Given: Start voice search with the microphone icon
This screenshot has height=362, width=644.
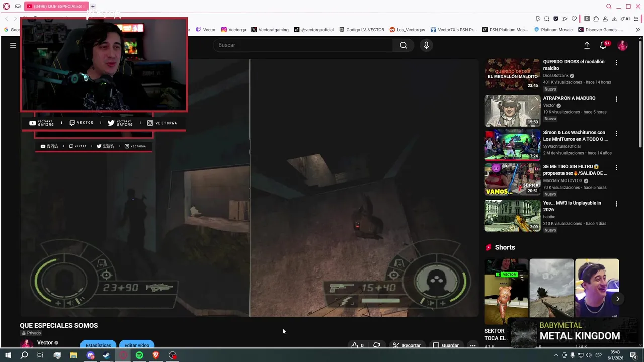Looking at the screenshot, I should [426, 45].
